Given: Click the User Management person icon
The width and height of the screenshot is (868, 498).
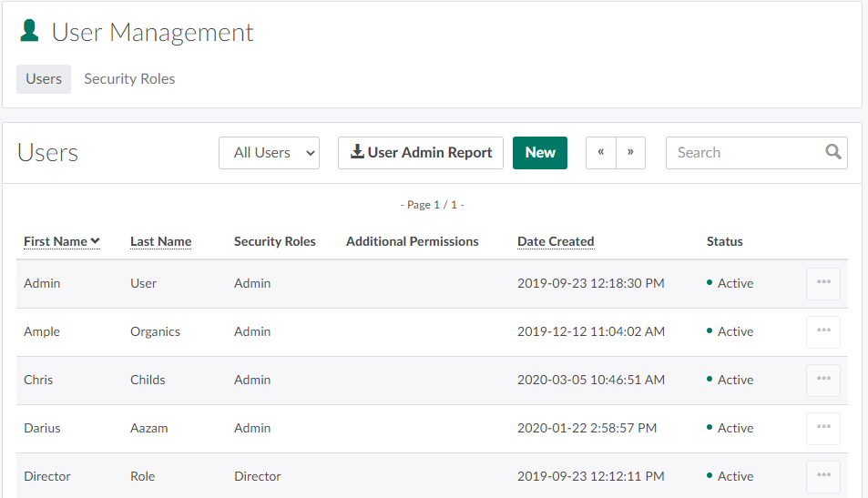Looking at the screenshot, I should tap(30, 32).
